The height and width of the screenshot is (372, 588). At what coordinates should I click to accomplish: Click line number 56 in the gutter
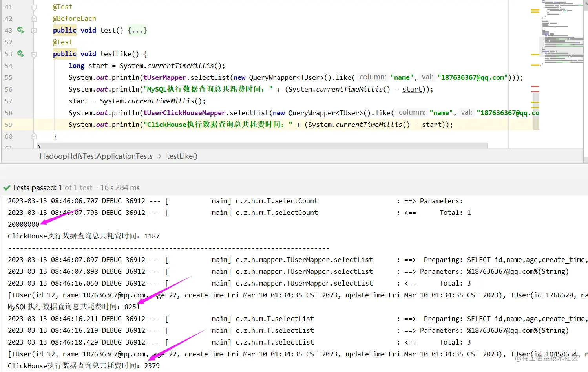tap(9, 89)
